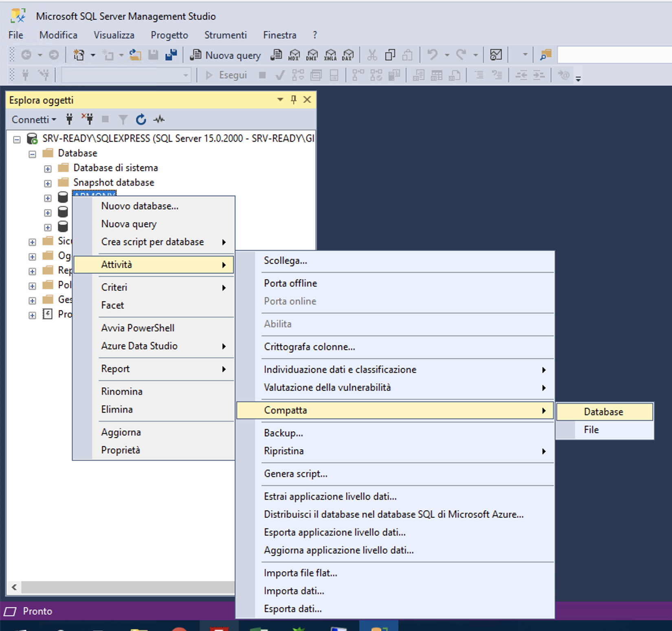
Task: Click the Cut scissors icon
Action: coord(372,55)
